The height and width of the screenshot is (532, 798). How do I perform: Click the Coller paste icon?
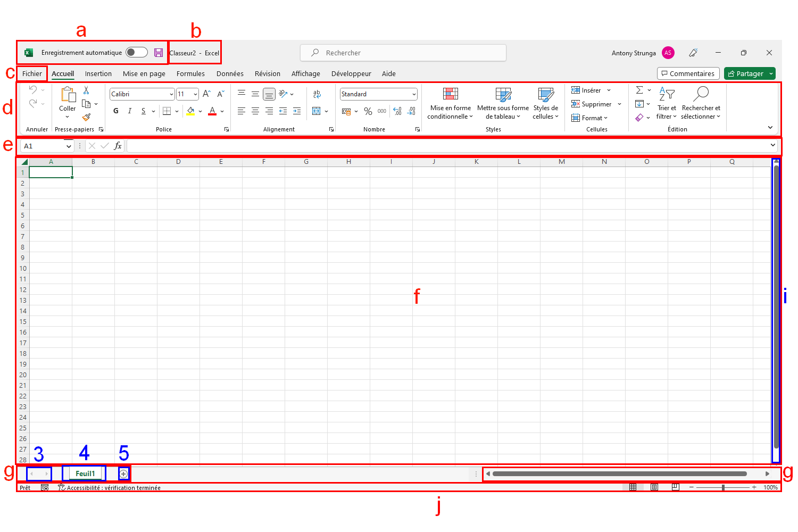pyautogui.click(x=68, y=95)
